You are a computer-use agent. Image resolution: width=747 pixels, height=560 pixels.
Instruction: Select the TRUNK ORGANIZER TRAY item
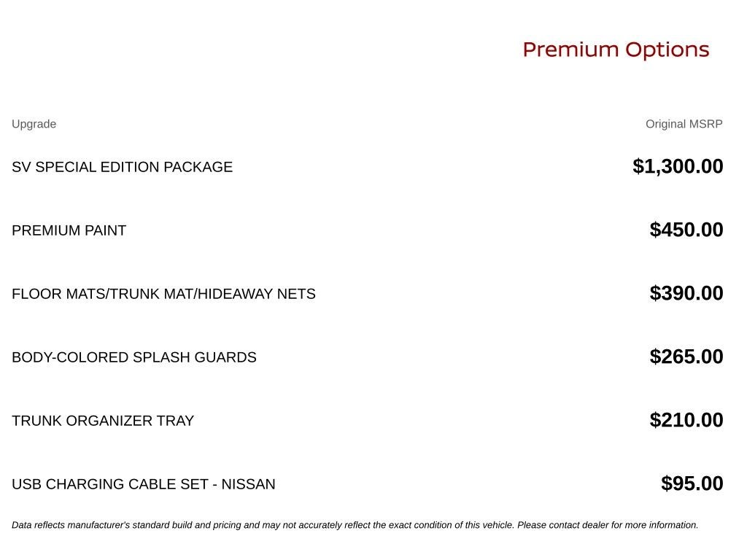click(x=103, y=421)
